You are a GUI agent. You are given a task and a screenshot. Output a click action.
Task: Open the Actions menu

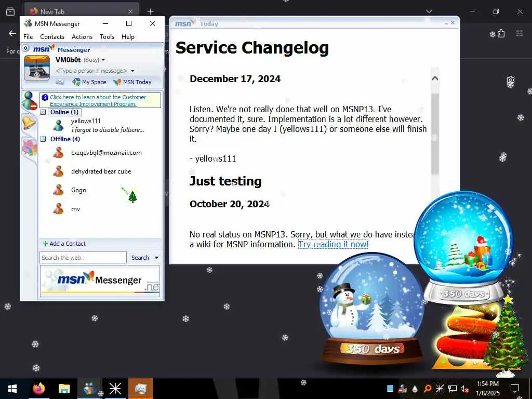coord(82,37)
